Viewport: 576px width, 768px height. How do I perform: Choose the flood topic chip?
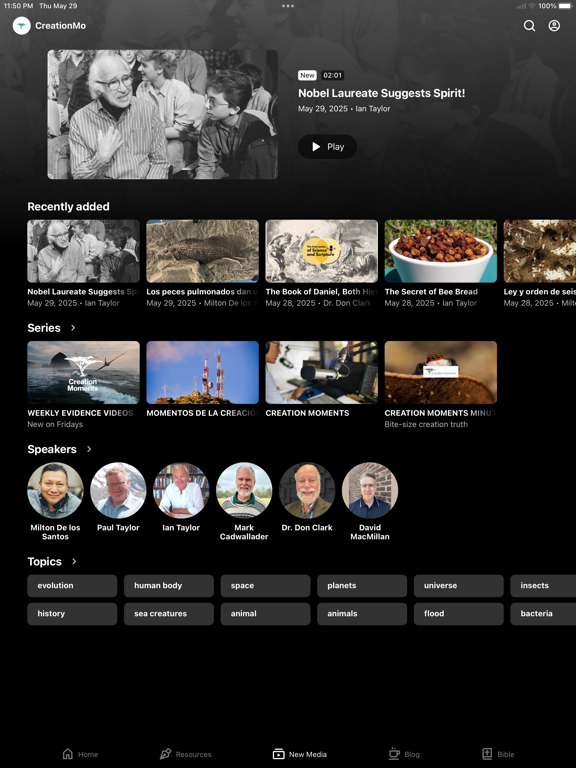click(x=458, y=614)
